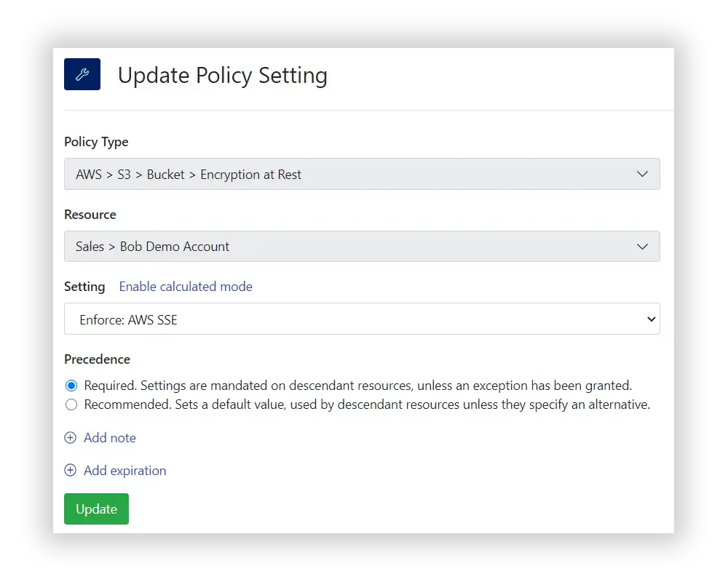Click the Policy Type field text AWS > S3 > Bucket > Encryption at Rest
The height and width of the screenshot is (582, 728).
(x=189, y=175)
